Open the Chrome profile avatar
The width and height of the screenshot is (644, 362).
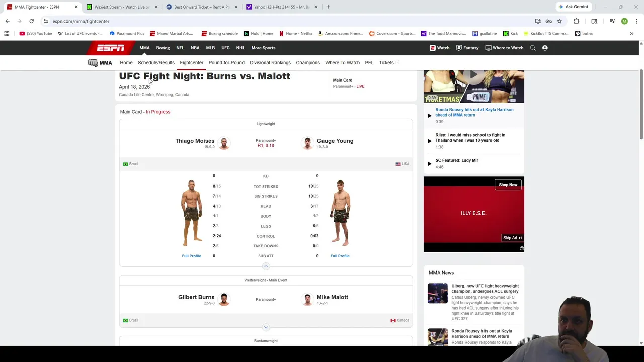tap(624, 21)
